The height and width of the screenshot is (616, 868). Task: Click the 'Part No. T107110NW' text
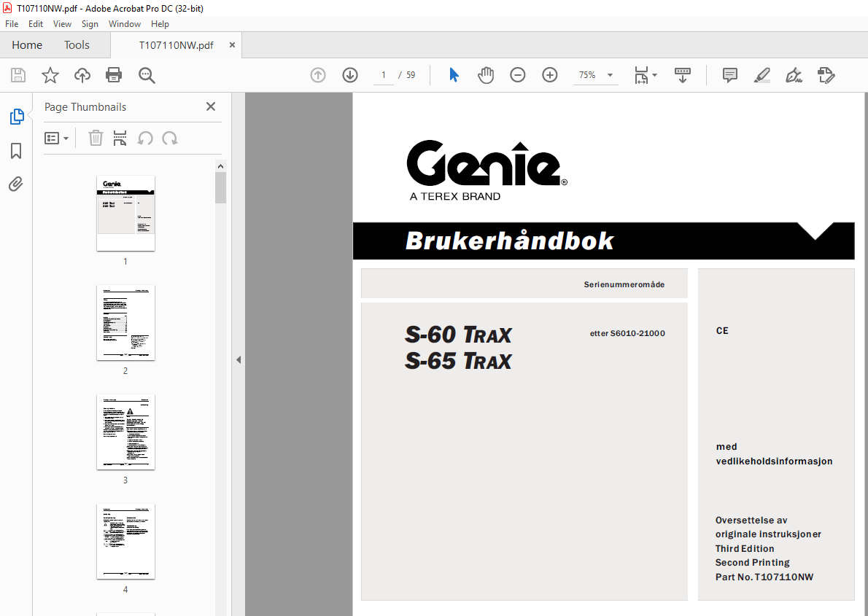click(x=764, y=577)
